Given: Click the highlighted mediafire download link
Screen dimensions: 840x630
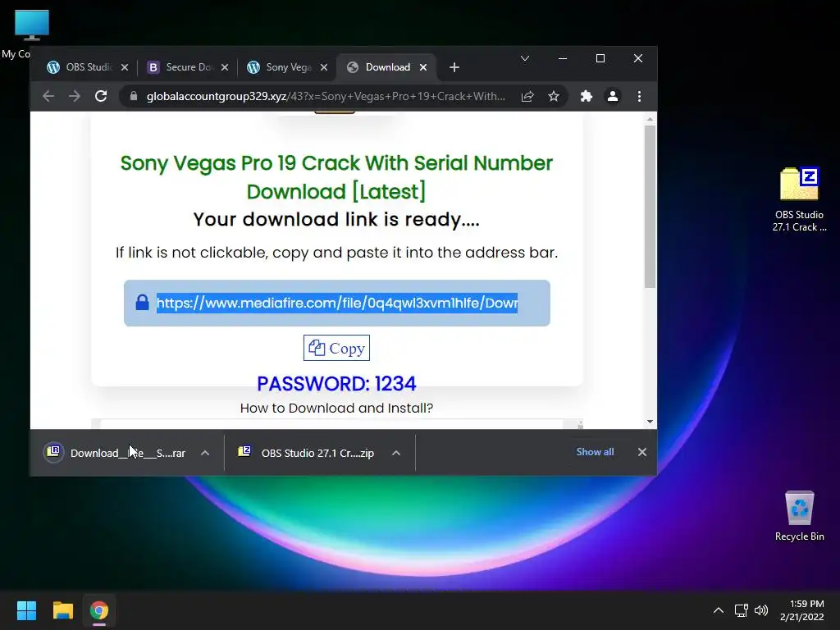Looking at the screenshot, I should point(337,304).
